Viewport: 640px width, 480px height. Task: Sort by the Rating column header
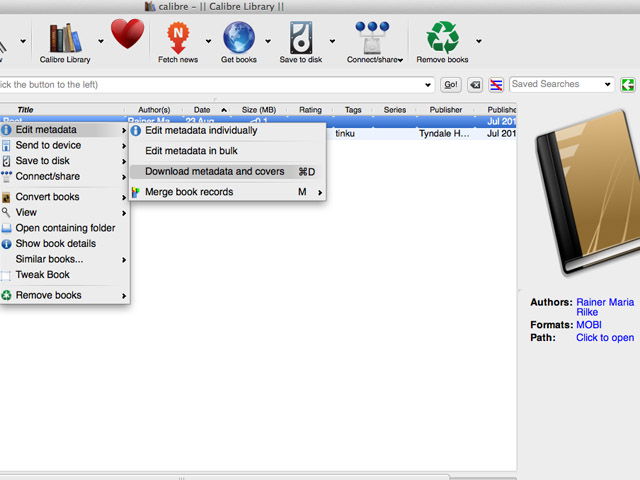[310, 110]
